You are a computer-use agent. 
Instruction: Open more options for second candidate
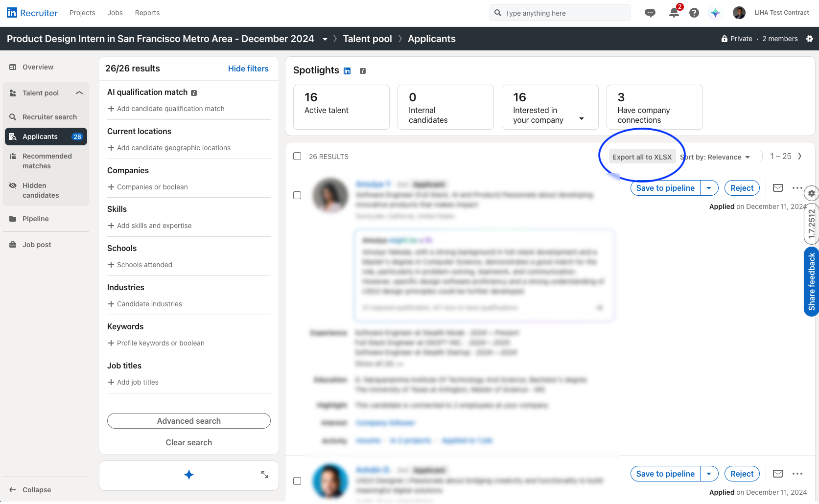click(x=797, y=474)
